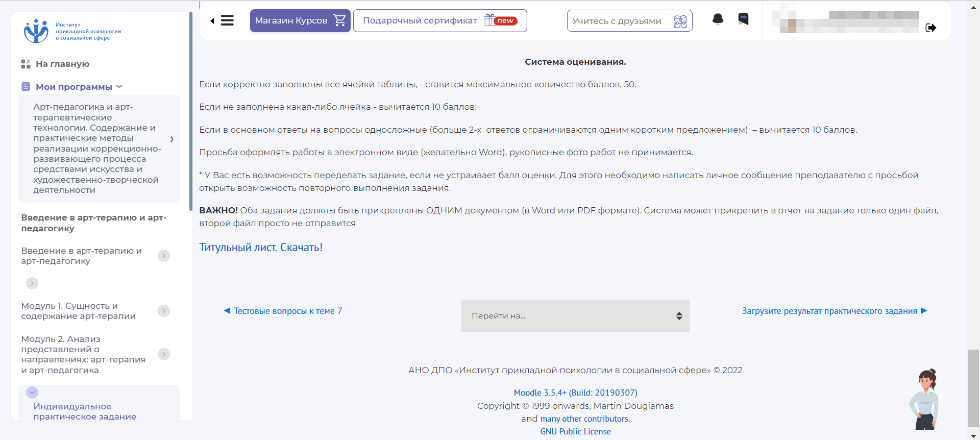Click shopping cart icon in Магазин Курсов

point(339,20)
